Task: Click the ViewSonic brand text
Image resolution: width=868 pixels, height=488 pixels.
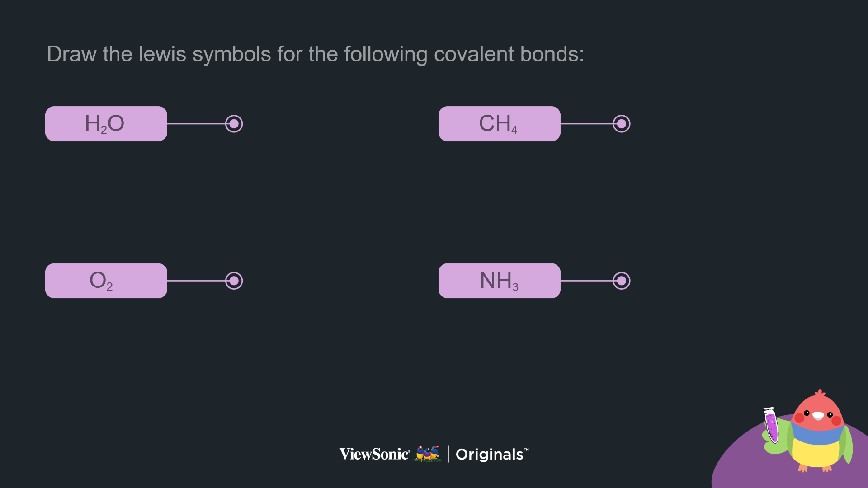Action: point(374,454)
